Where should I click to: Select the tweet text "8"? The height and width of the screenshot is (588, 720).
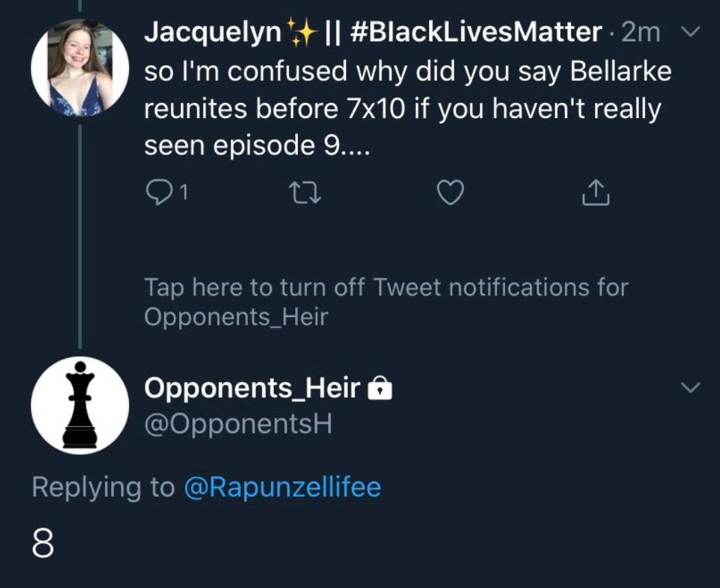(43, 543)
